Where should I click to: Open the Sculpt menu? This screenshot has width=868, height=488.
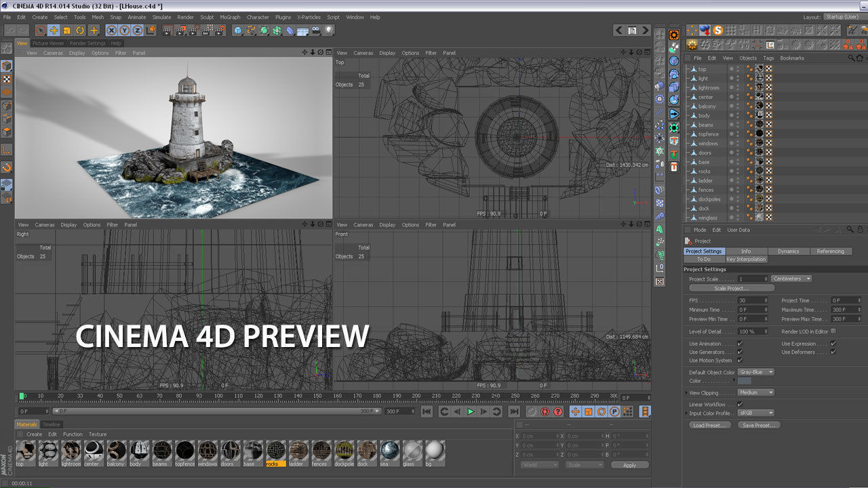tap(207, 17)
